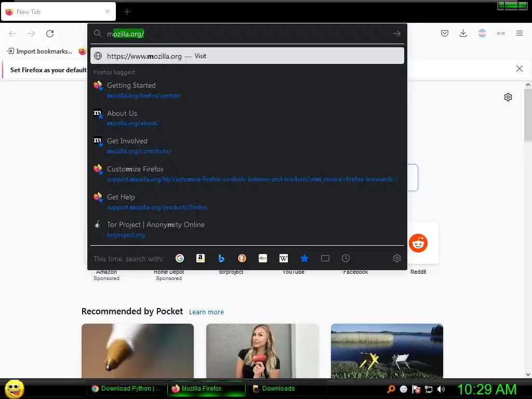Open search settings gear in the urlbar dropdown
532x399 pixels.
click(396, 259)
